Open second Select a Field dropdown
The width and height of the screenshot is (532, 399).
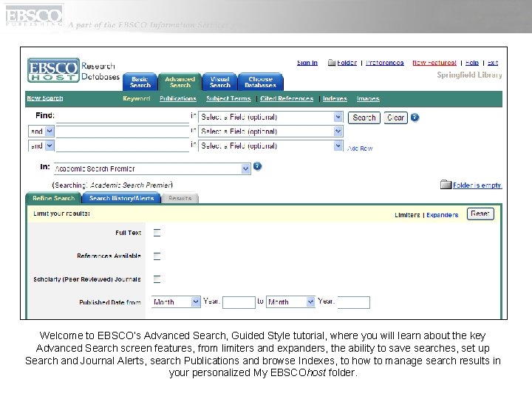click(x=270, y=132)
